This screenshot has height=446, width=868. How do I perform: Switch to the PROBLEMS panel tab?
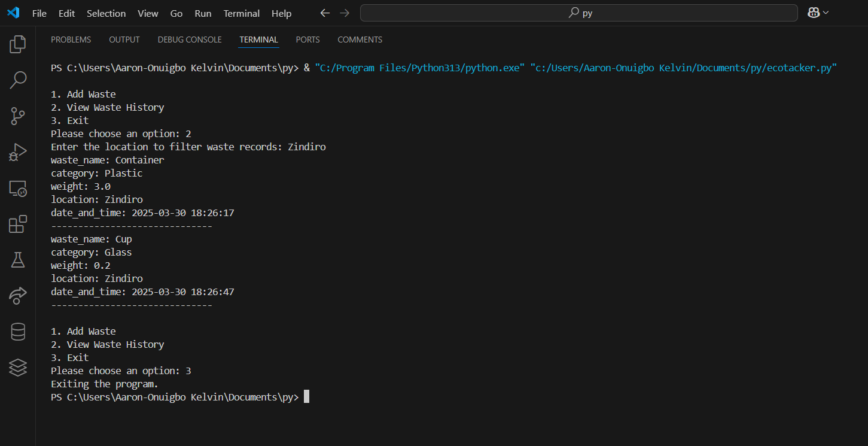click(x=71, y=40)
